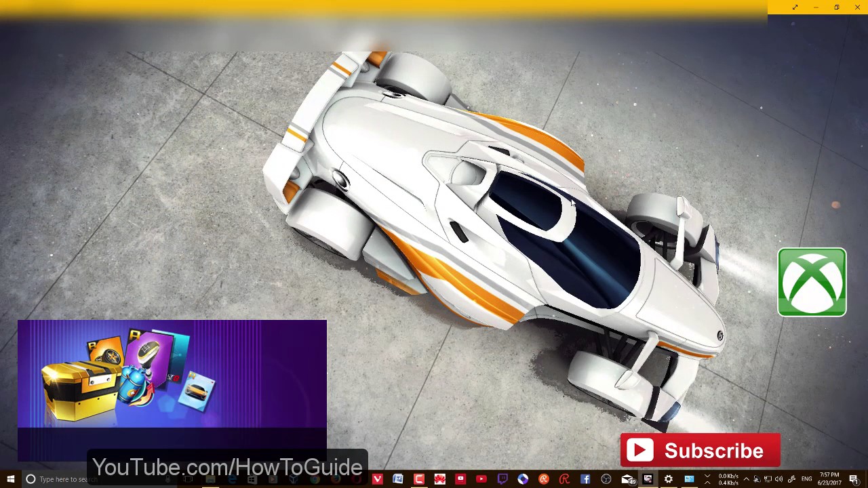Open the Huawei app in taskbar

(439, 479)
